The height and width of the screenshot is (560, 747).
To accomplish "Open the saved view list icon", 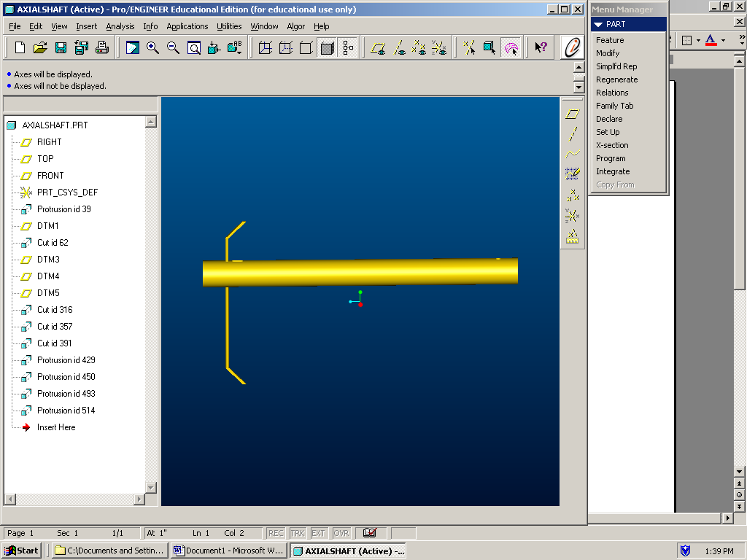I will click(x=235, y=47).
